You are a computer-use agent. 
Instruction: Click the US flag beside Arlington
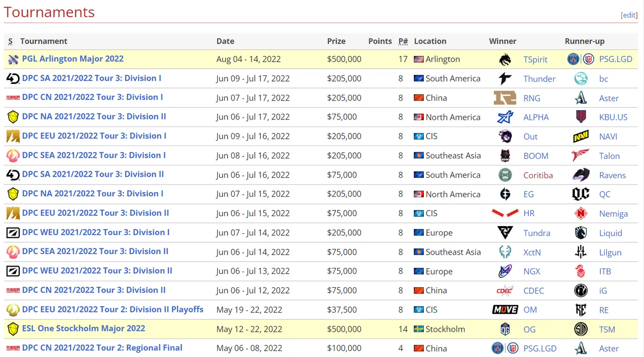click(419, 59)
